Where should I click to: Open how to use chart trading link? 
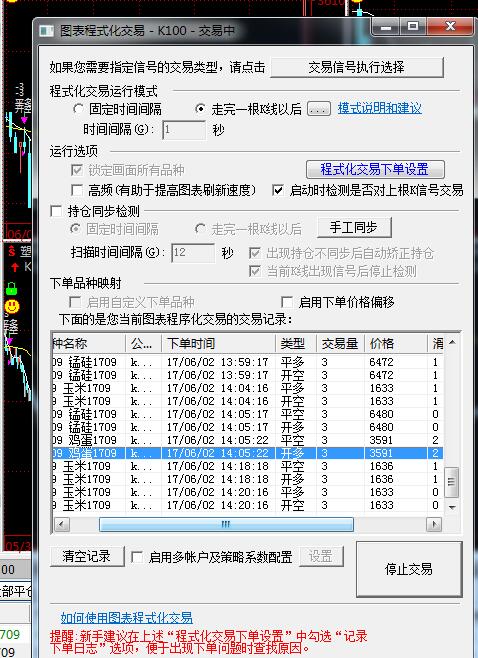pyautogui.click(x=126, y=618)
